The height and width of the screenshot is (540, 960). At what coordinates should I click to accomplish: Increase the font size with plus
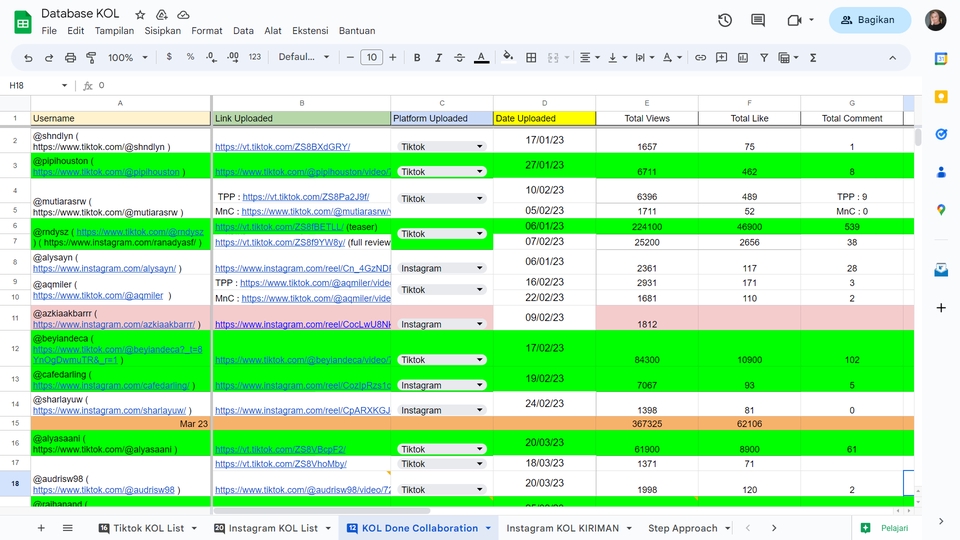392,58
